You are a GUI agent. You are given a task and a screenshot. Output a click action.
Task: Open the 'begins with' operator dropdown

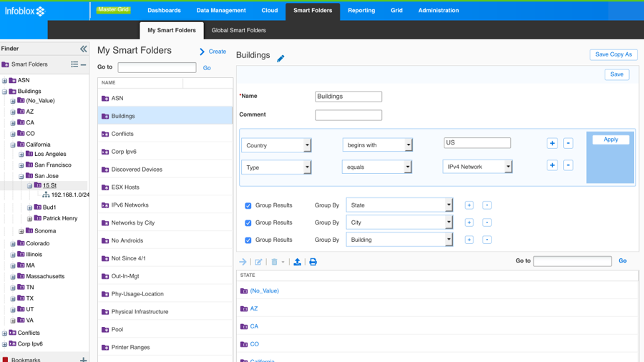pyautogui.click(x=377, y=145)
